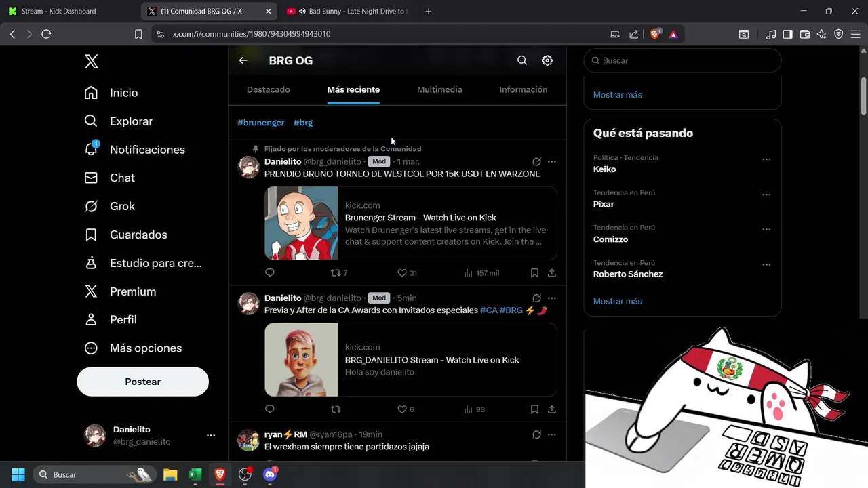Click the #CA hashtag
Viewport: 868px width, 488px height.
[488, 310]
